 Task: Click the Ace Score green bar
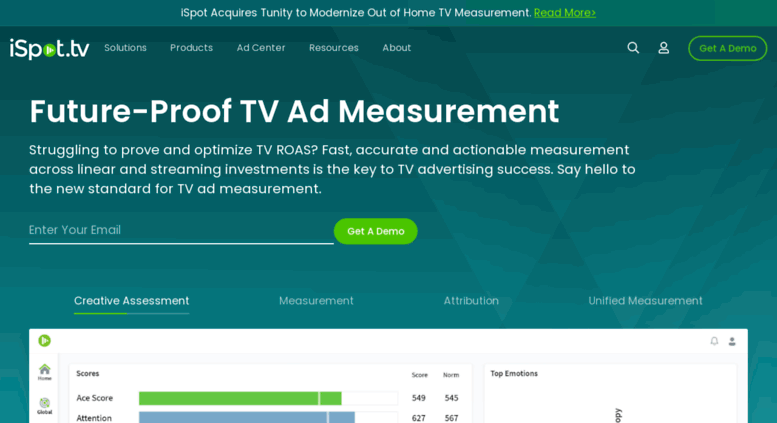(x=240, y=398)
